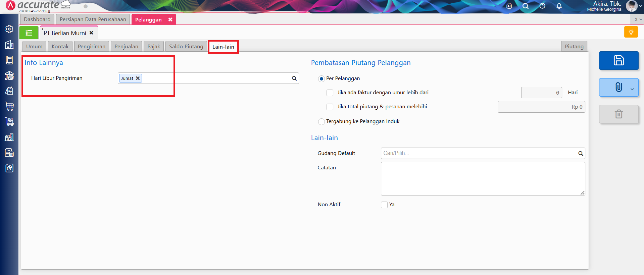644x275 pixels.
Task: Open the Pengiriman tab
Action: 91,47
